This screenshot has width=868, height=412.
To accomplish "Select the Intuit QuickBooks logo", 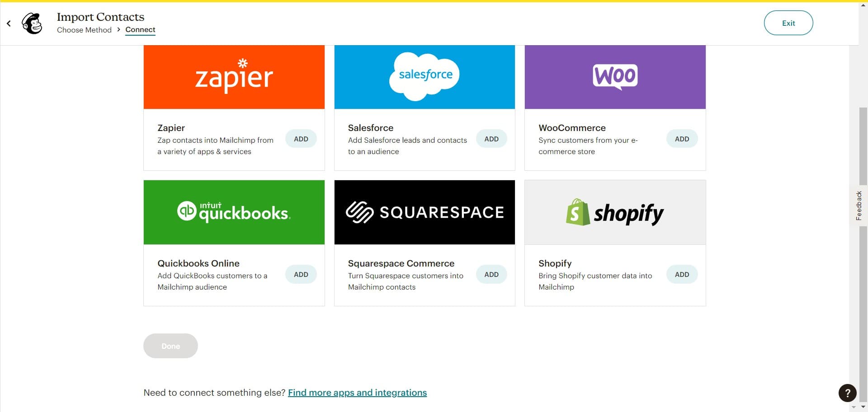I will pyautogui.click(x=234, y=212).
